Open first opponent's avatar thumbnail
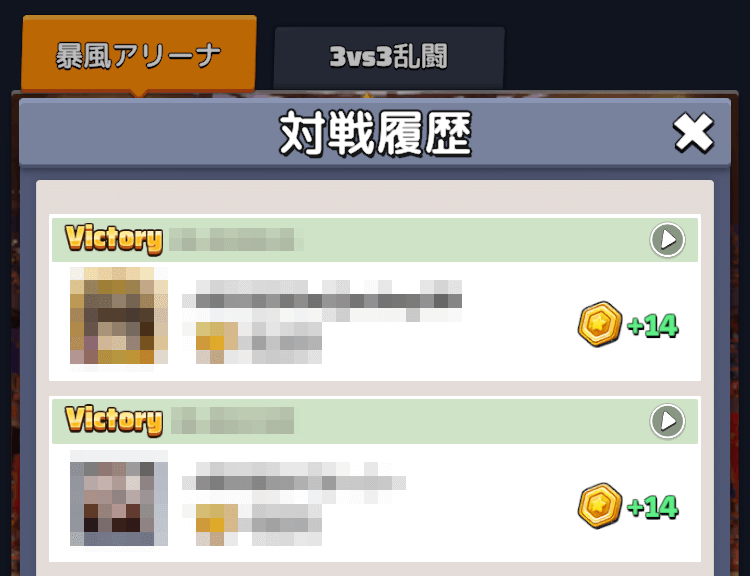The image size is (750, 576). point(119,316)
